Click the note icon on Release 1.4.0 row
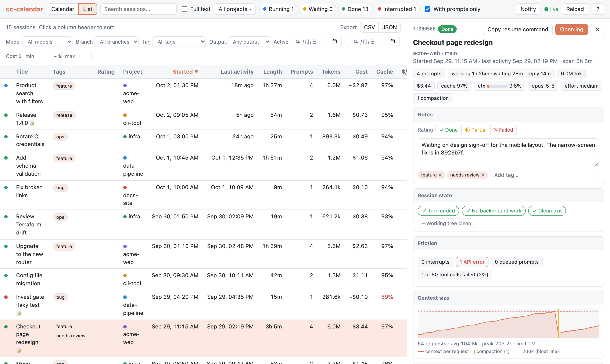 [x=32, y=123]
